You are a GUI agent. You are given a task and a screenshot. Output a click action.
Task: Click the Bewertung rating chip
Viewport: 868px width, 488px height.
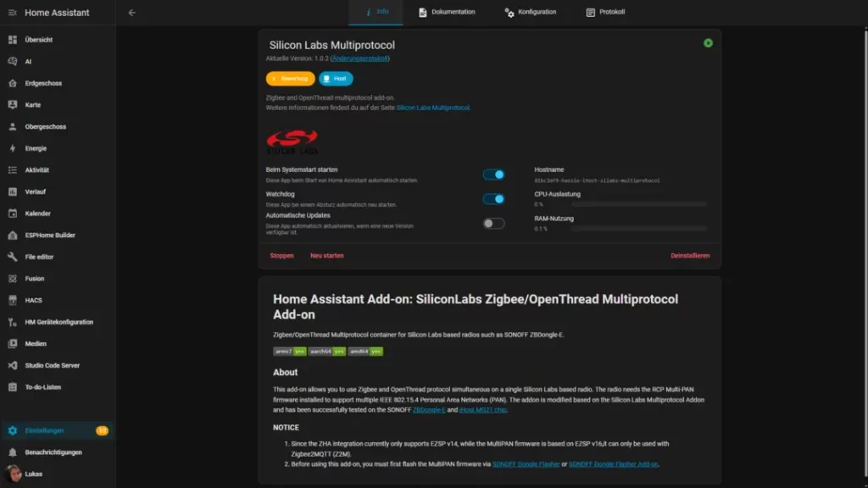290,79
